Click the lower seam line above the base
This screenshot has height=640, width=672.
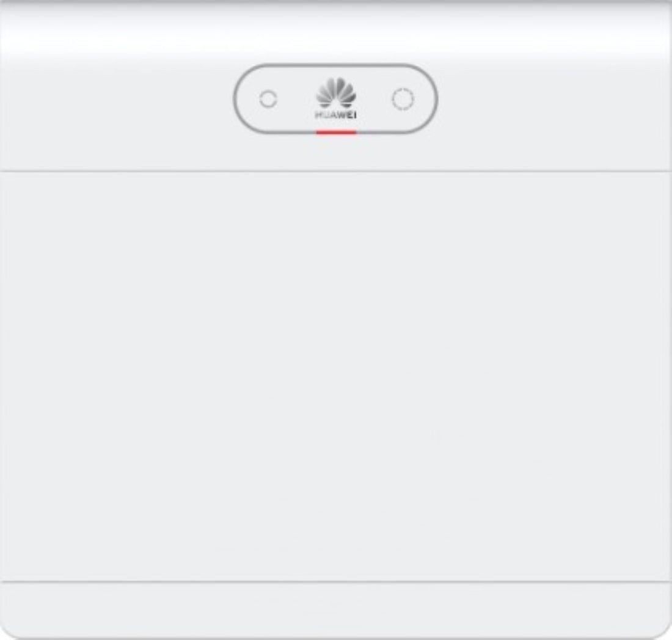[x=336, y=582]
